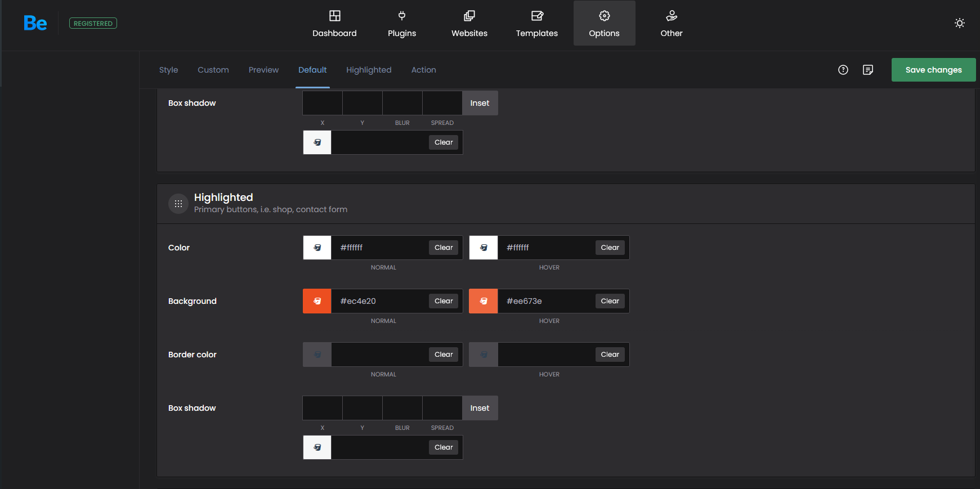Viewport: 980px width, 489px height.
Task: Click Color normal #ffffff field
Action: tap(380, 248)
